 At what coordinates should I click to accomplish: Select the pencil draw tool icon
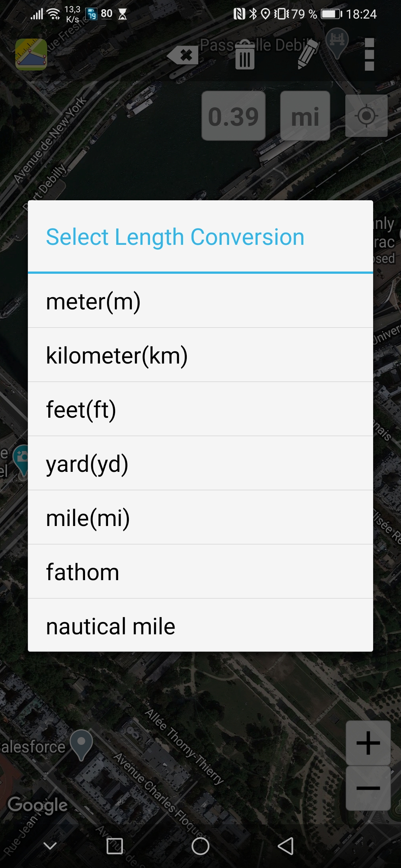click(x=308, y=54)
